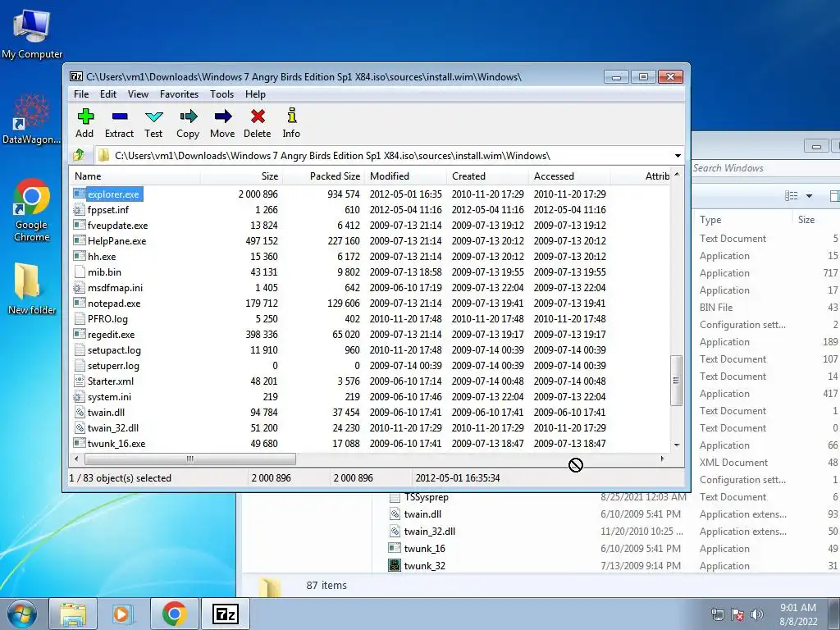Expand the address path dropdown
Screen dimensions: 840x630
[x=678, y=156]
